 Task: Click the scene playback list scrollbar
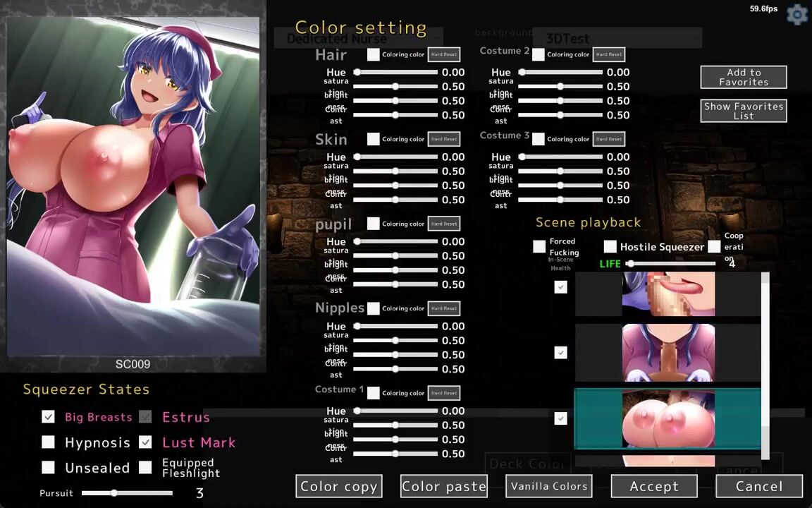point(765,367)
